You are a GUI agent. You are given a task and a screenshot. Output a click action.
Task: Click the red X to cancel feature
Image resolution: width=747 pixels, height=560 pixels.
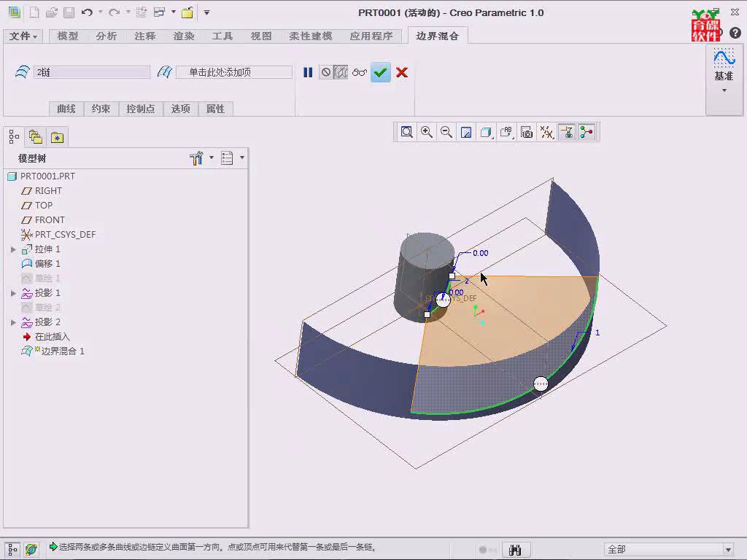point(402,72)
